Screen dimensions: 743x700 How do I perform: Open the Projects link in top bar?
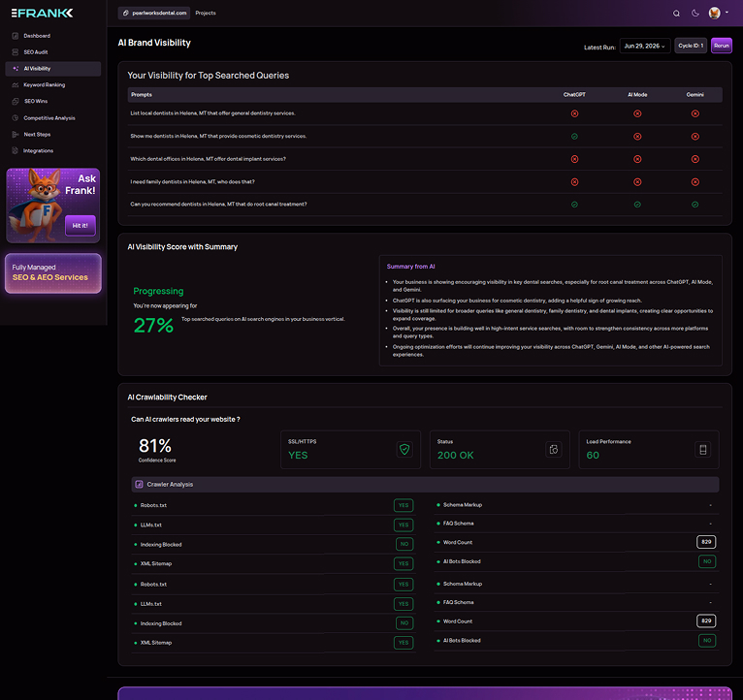click(206, 13)
